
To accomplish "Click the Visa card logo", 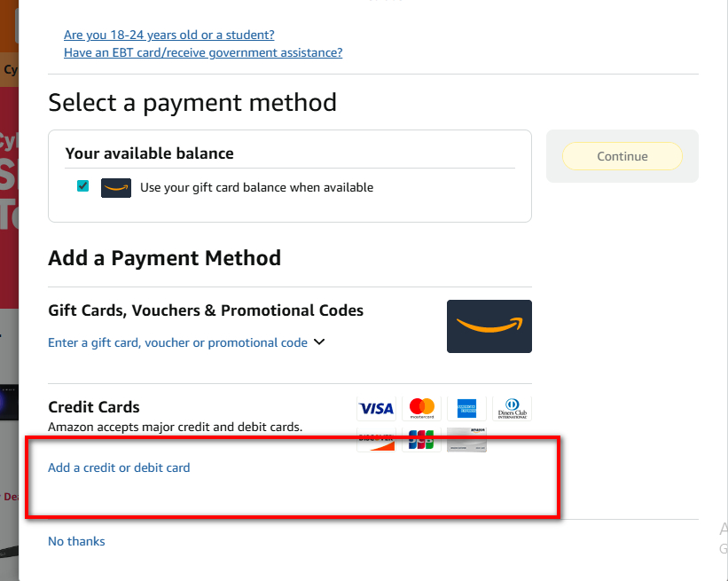I will click(x=376, y=408).
